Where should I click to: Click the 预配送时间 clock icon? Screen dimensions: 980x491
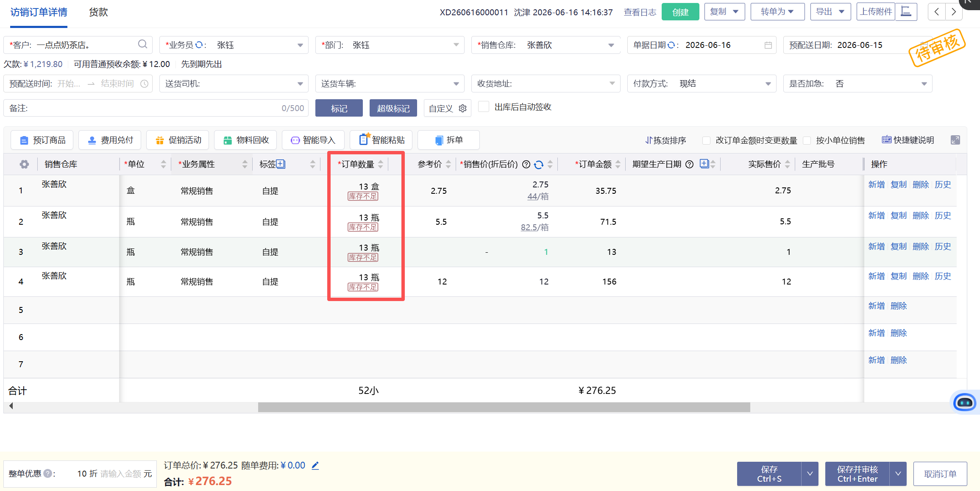144,84
